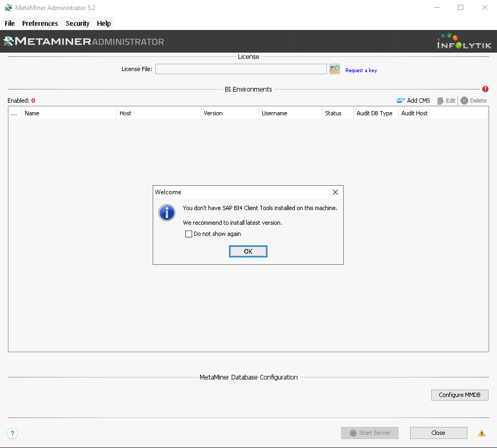Screen dimensions: 497x448
Task: Click the MetaMiner Database Configuration heading
Action: pyautogui.click(x=248, y=377)
